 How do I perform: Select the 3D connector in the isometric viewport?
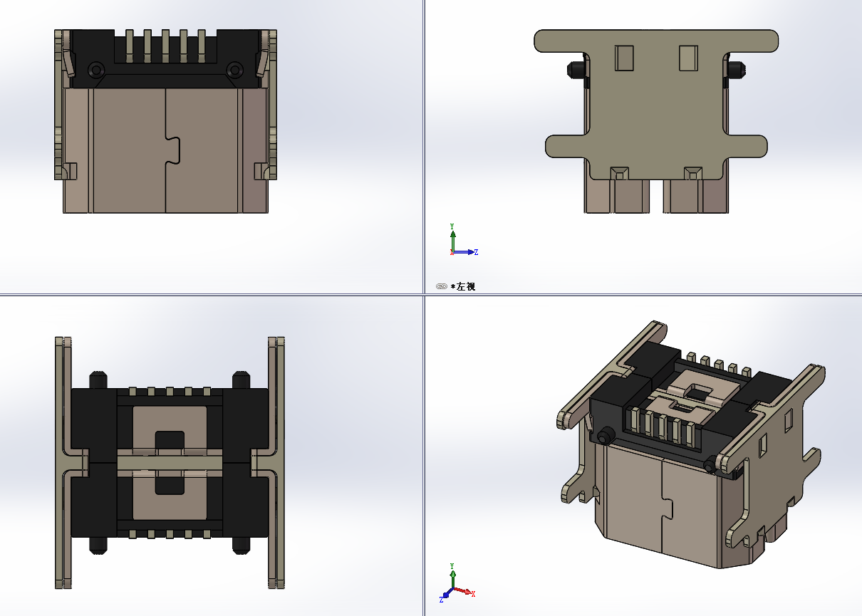pyautogui.click(x=690, y=445)
